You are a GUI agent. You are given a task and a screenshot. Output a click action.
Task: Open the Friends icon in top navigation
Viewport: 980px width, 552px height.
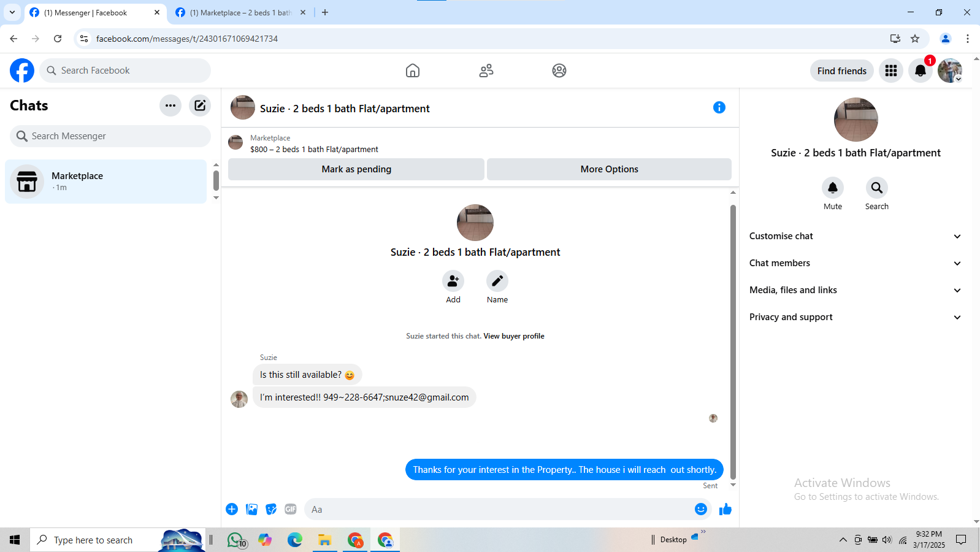point(486,71)
